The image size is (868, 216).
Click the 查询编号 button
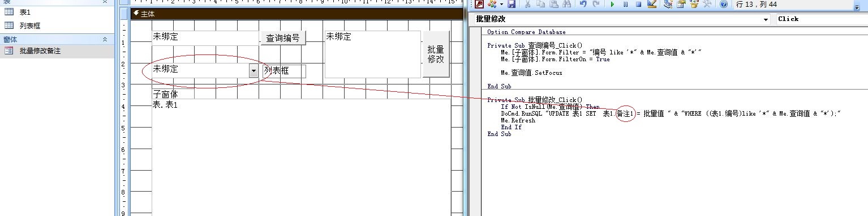(x=283, y=38)
